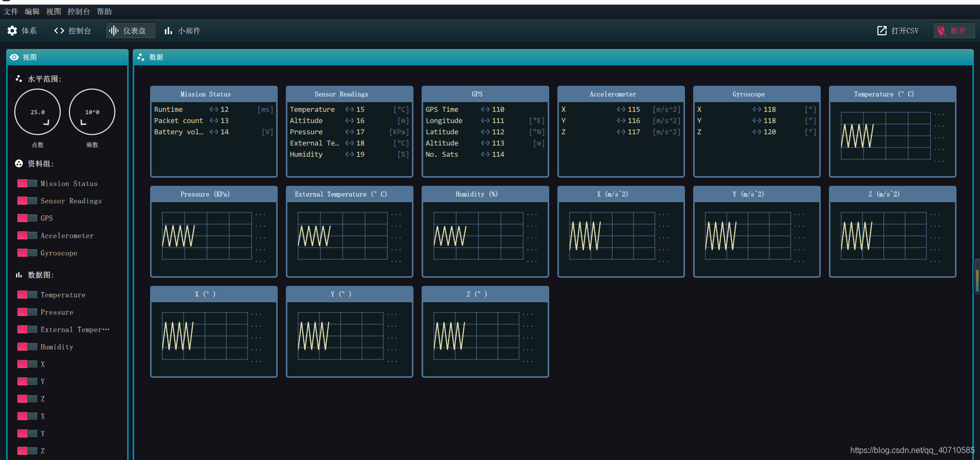980x460 pixels.
Task: Open the 帮助 menu
Action: pos(104,11)
